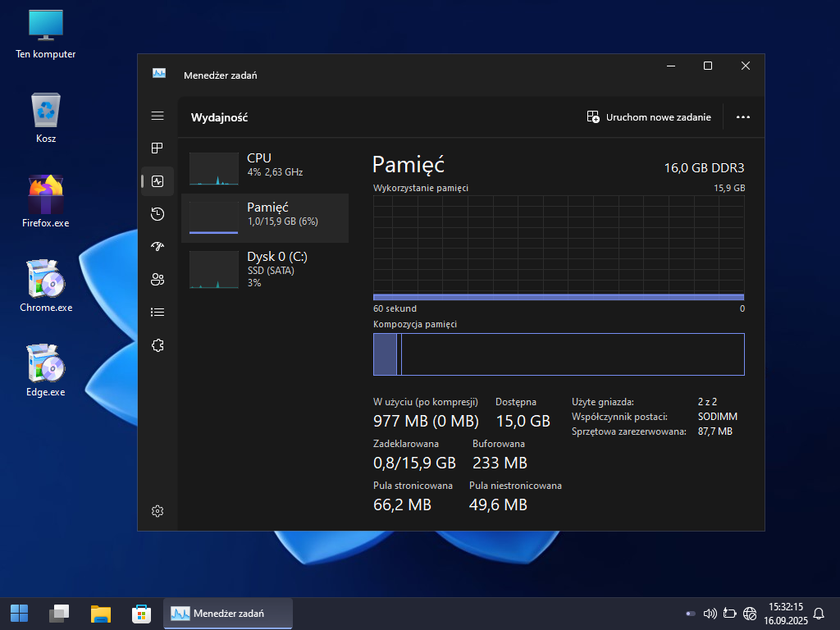The image size is (840, 630).
Task: Launch File Explorer from the taskbar
Action: pyautogui.click(x=101, y=613)
